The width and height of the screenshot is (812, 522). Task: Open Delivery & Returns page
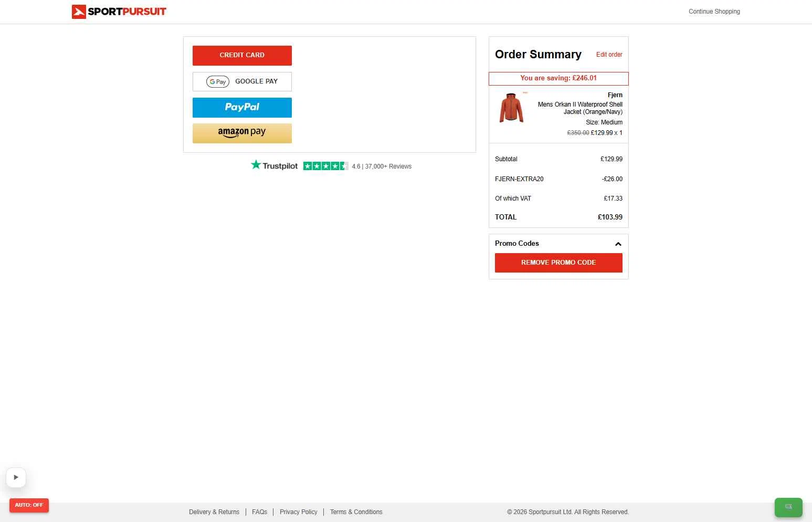pyautogui.click(x=214, y=512)
